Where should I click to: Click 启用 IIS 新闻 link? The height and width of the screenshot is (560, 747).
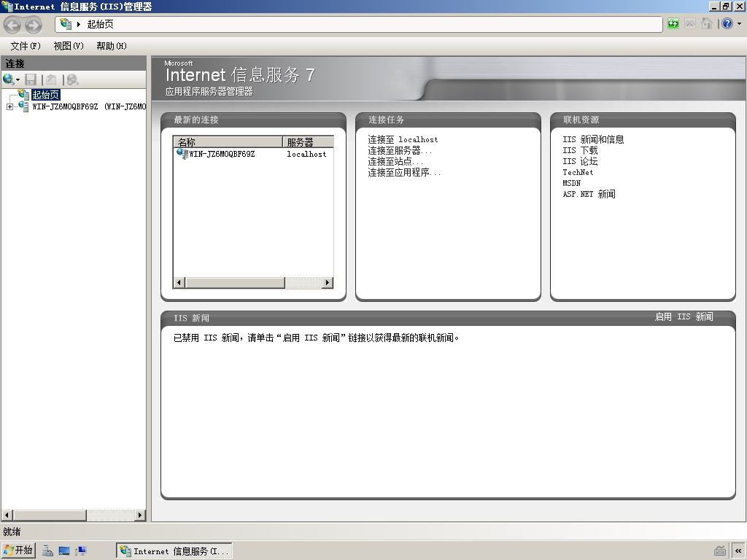coord(684,316)
